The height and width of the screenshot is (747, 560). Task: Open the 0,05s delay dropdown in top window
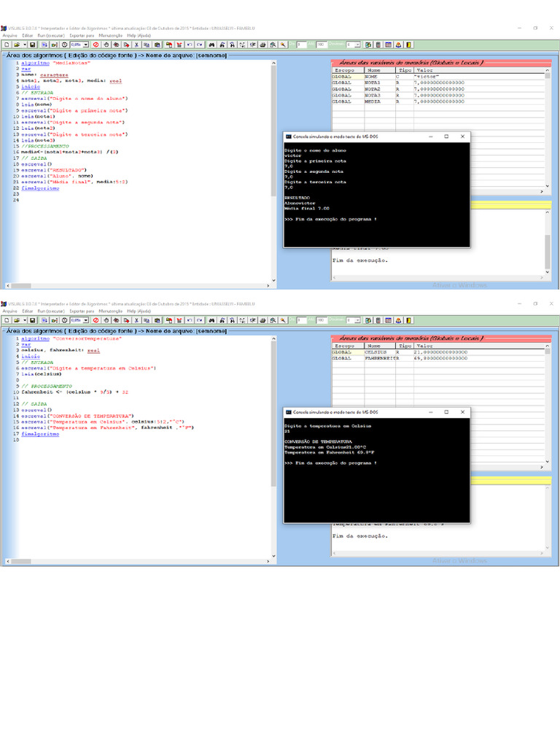[86, 44]
